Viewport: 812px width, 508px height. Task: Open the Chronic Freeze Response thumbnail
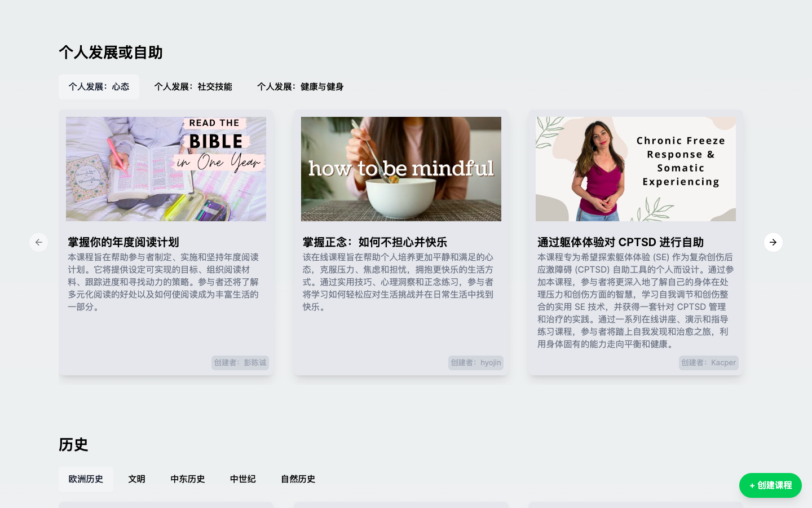tap(636, 169)
